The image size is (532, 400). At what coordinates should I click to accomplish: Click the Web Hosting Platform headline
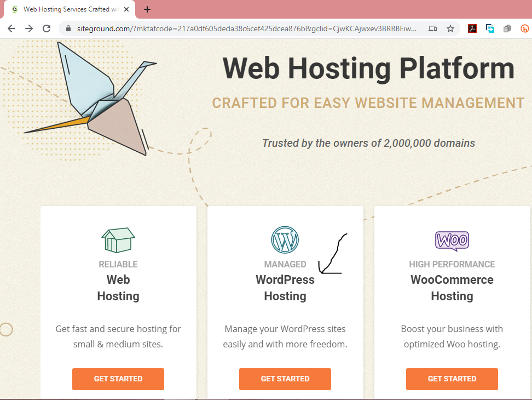click(368, 68)
